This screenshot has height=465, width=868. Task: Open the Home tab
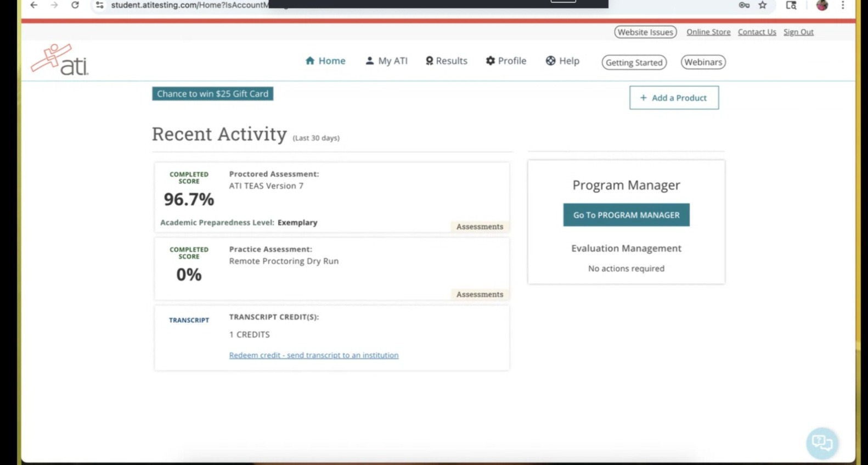(325, 61)
